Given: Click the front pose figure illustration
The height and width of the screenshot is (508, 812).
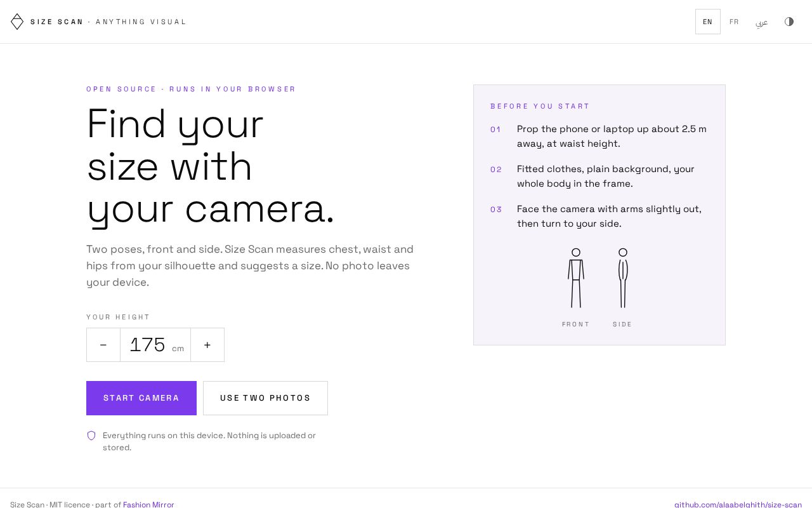Looking at the screenshot, I should pos(576,278).
